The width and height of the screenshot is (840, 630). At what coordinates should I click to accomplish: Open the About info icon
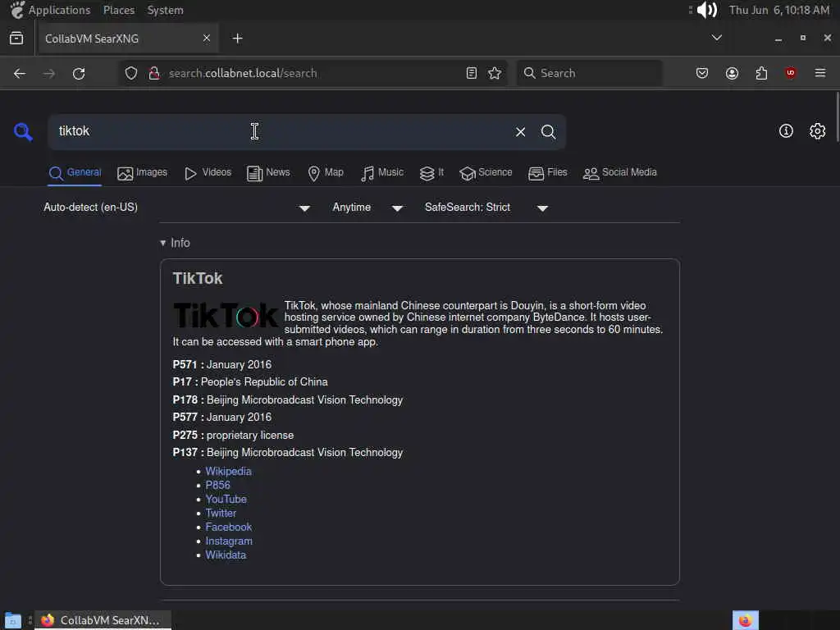[x=786, y=130]
